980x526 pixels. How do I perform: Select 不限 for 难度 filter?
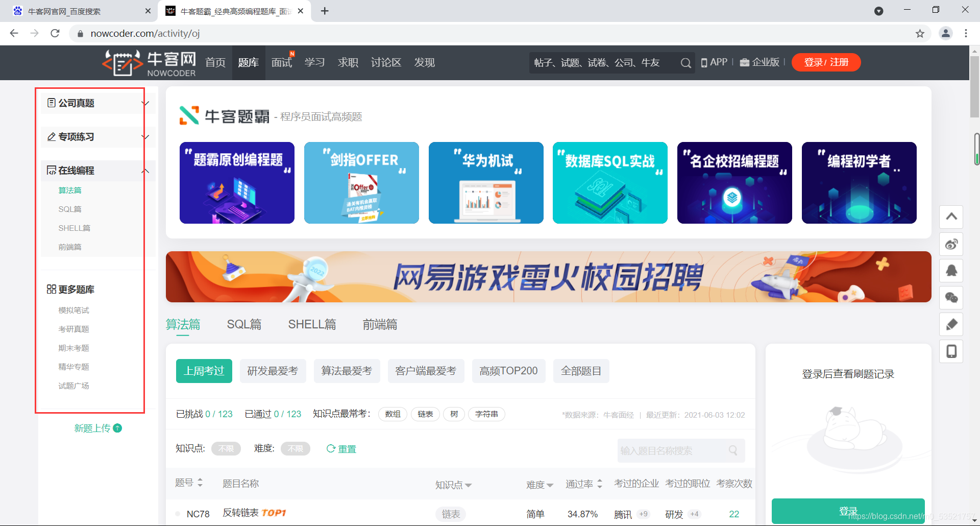coord(296,449)
